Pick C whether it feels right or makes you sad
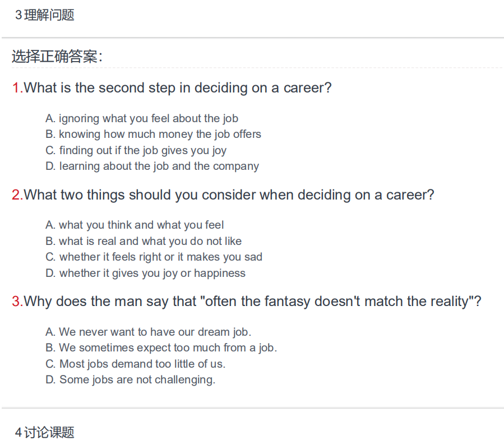Viewport: 504px width, 440px height. coord(154,257)
